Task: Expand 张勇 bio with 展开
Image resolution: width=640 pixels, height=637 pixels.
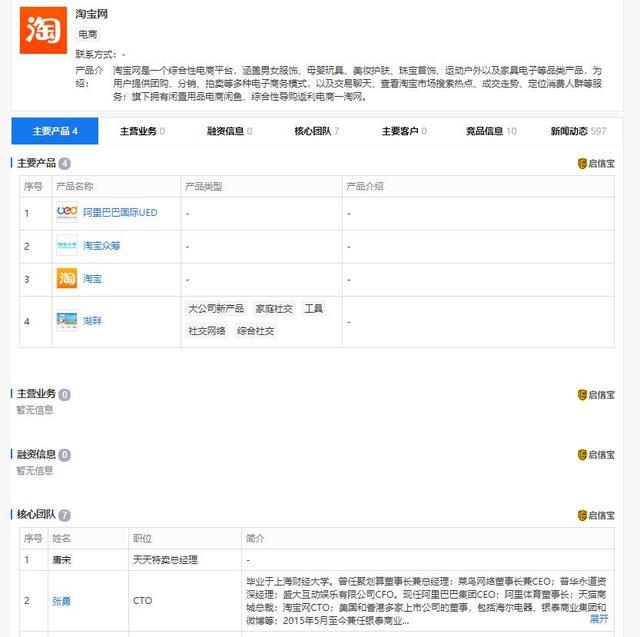Action: (599, 619)
